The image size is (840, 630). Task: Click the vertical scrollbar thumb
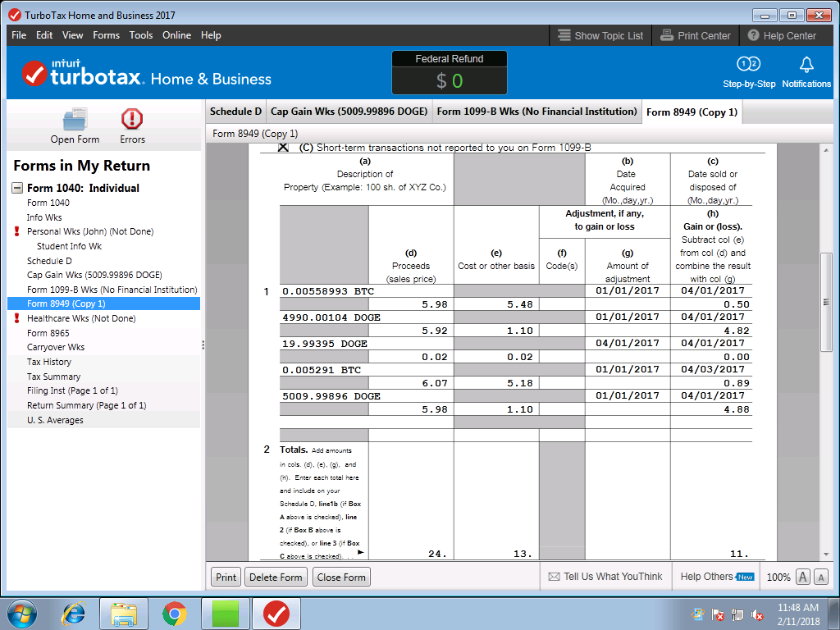pyautogui.click(x=825, y=302)
